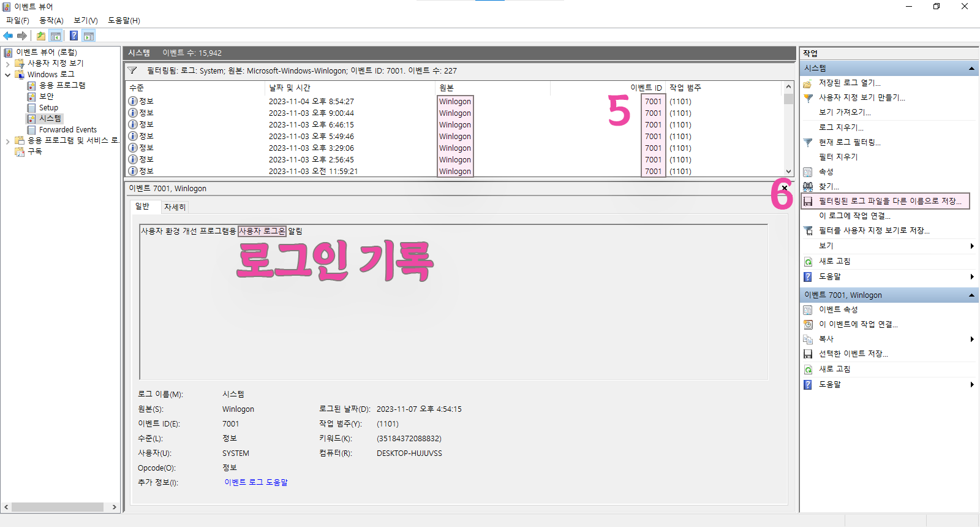
Task: Click 새로 고침 under 시스템 actions
Action: pos(834,261)
